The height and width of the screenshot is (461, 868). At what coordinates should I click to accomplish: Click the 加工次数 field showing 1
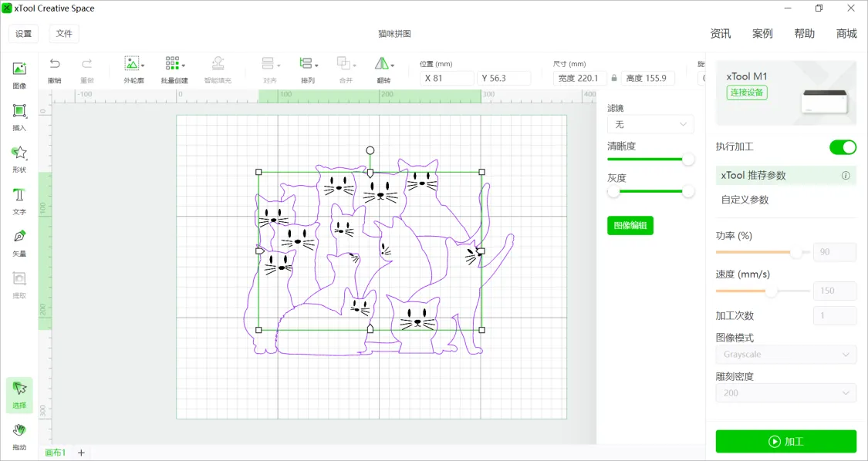(x=835, y=315)
